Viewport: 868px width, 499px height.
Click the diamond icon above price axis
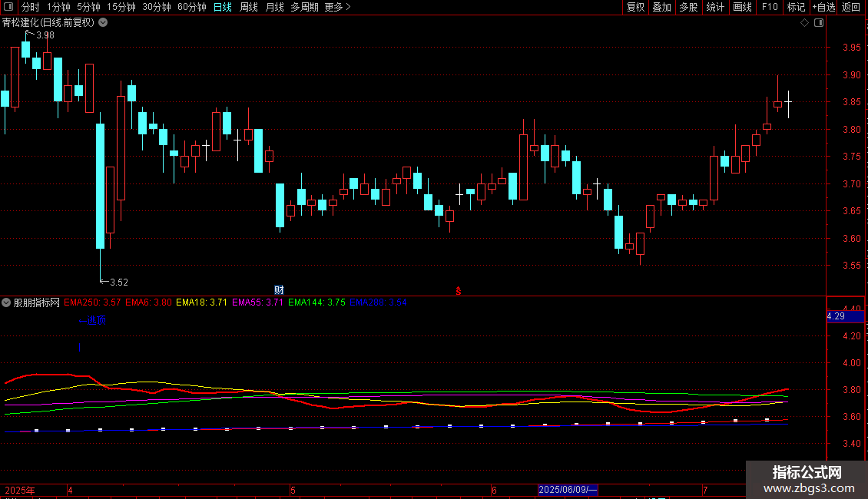click(804, 23)
